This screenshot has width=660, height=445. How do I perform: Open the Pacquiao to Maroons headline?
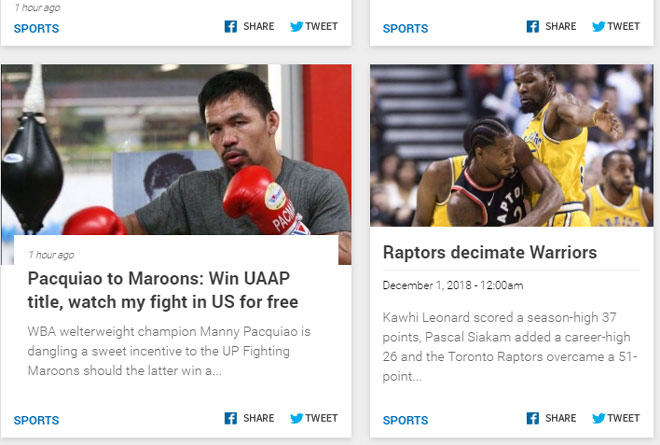tap(163, 290)
